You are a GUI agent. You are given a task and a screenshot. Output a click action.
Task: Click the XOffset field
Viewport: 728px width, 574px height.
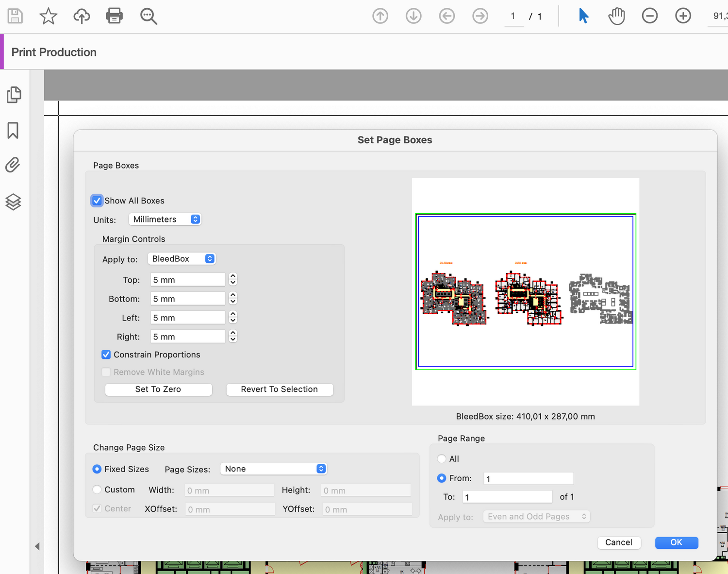tap(230, 509)
